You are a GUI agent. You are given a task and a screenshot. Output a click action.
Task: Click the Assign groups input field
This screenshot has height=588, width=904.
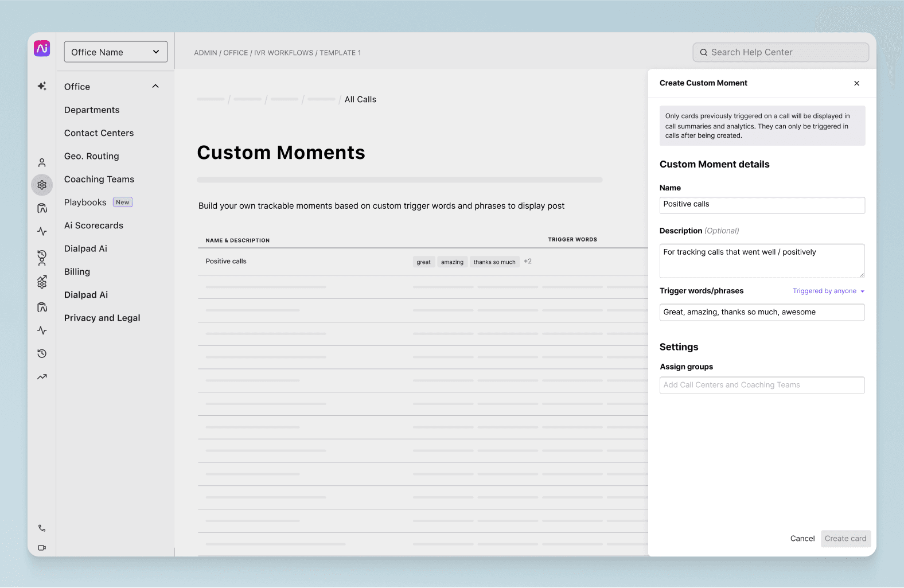[762, 385]
